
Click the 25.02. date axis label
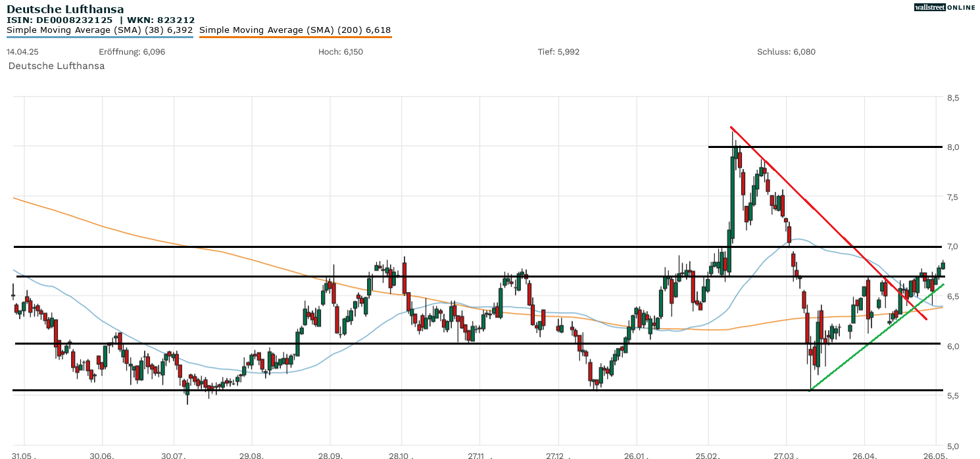tap(708, 455)
